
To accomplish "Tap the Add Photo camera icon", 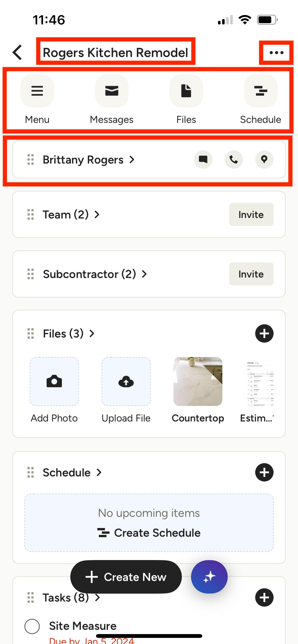I will (x=54, y=382).
